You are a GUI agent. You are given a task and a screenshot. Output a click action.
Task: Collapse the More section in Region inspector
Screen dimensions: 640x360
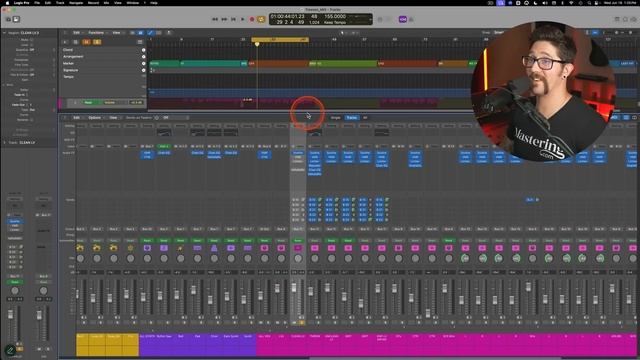click(4, 85)
